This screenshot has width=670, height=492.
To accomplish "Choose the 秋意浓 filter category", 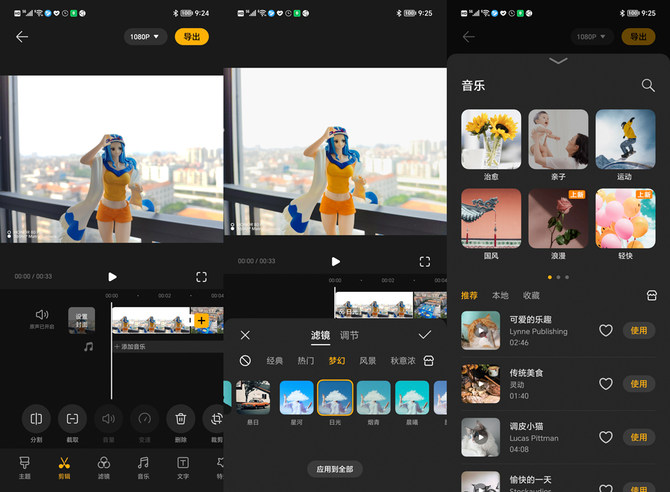I will 403,361.
